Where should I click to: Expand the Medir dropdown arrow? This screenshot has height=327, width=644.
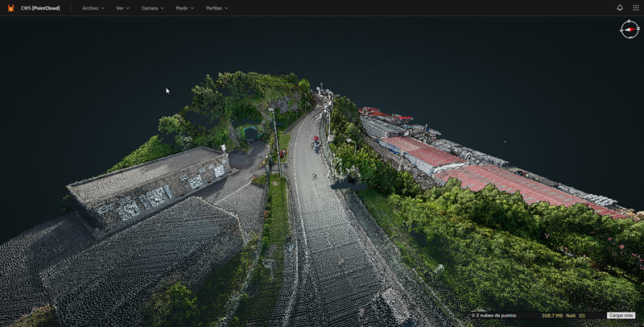click(192, 8)
